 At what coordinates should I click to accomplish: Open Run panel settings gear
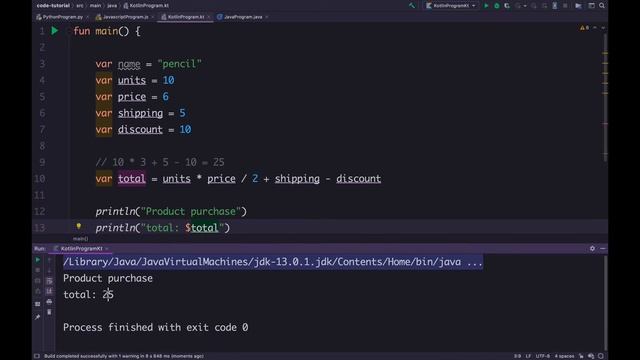pyautogui.click(x=592, y=248)
